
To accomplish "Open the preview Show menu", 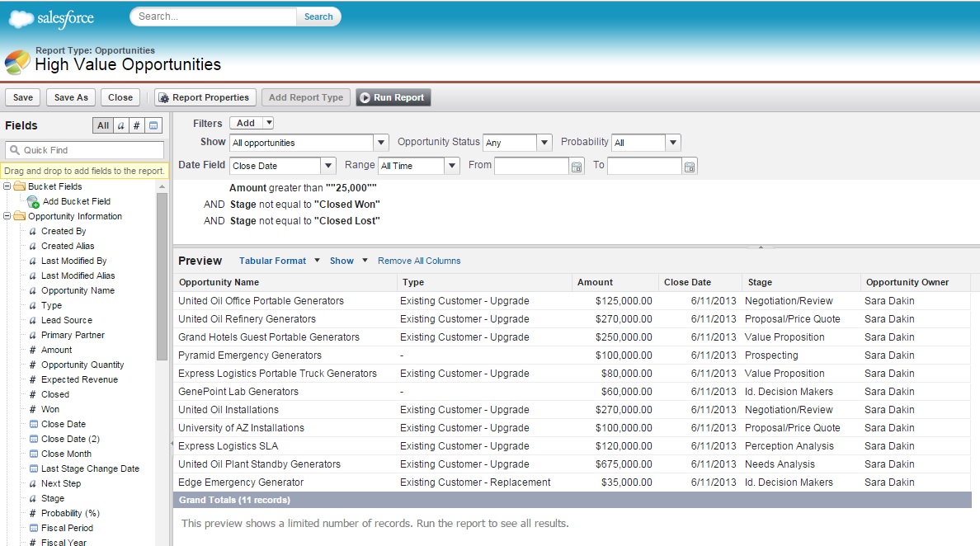I will pyautogui.click(x=347, y=261).
